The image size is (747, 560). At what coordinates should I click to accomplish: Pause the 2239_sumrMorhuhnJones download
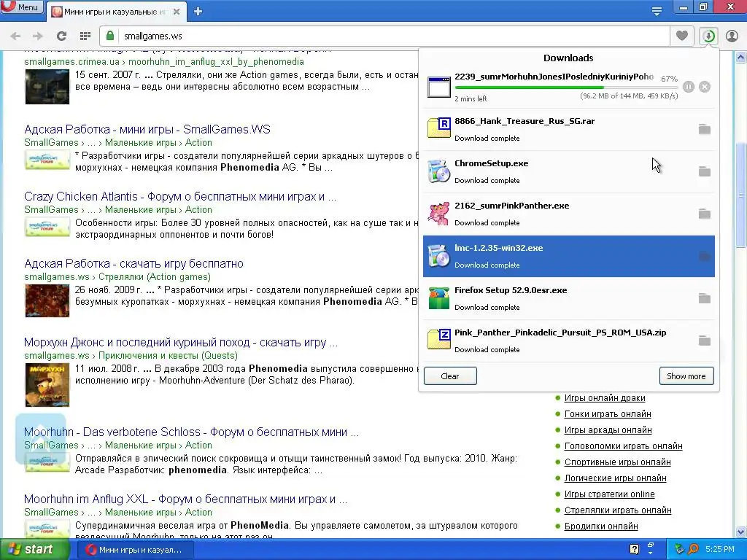[689, 87]
